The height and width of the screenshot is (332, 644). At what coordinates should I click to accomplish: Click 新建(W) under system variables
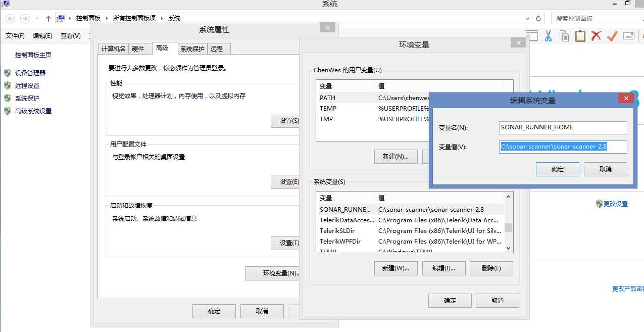point(396,268)
